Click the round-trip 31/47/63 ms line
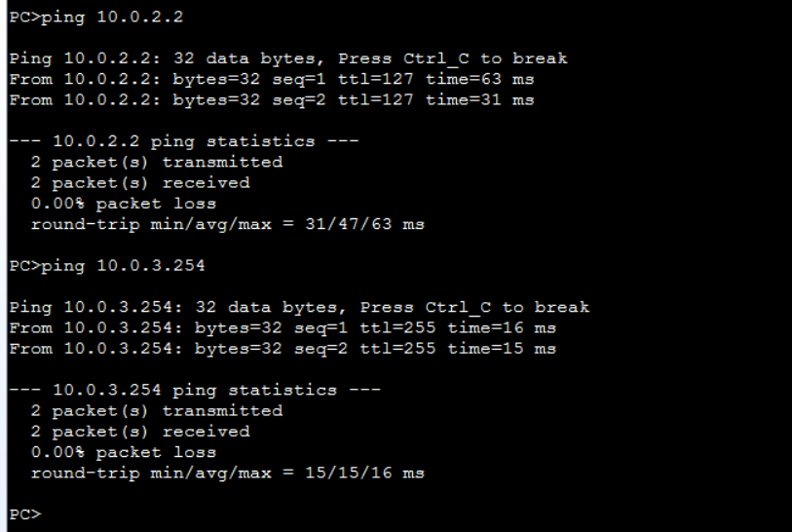 (227, 224)
